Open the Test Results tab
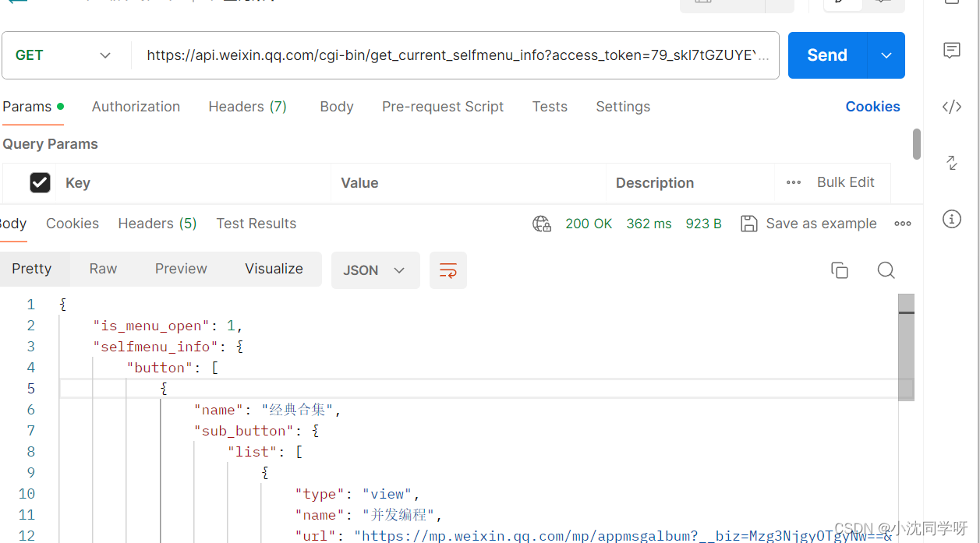 (x=256, y=224)
